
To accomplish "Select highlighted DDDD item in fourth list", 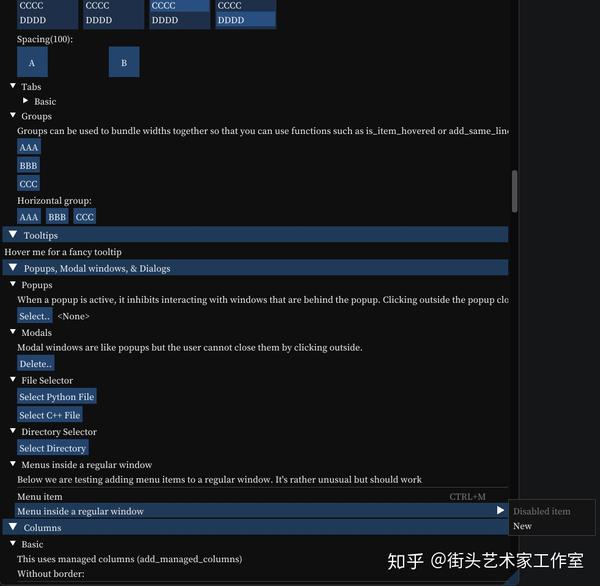I will point(246,20).
